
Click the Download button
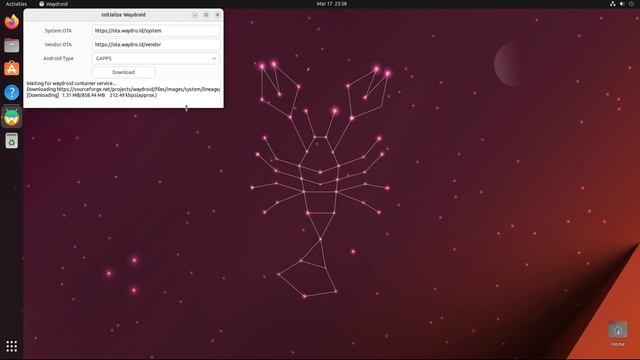pyautogui.click(x=123, y=72)
